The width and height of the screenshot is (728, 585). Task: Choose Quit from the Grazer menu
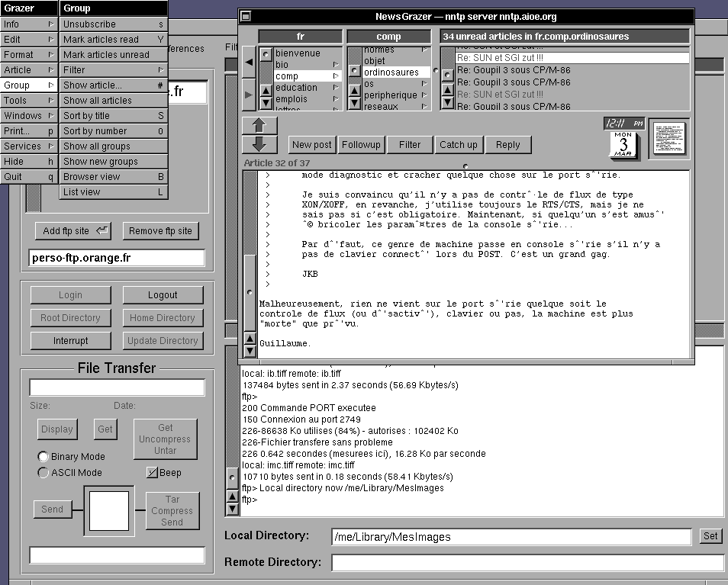point(29,177)
